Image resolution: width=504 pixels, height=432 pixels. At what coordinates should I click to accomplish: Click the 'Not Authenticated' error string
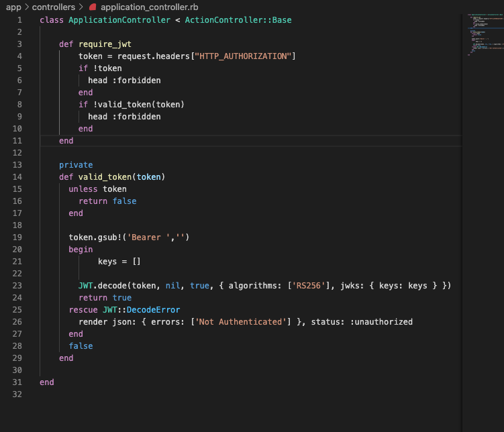[238, 322]
